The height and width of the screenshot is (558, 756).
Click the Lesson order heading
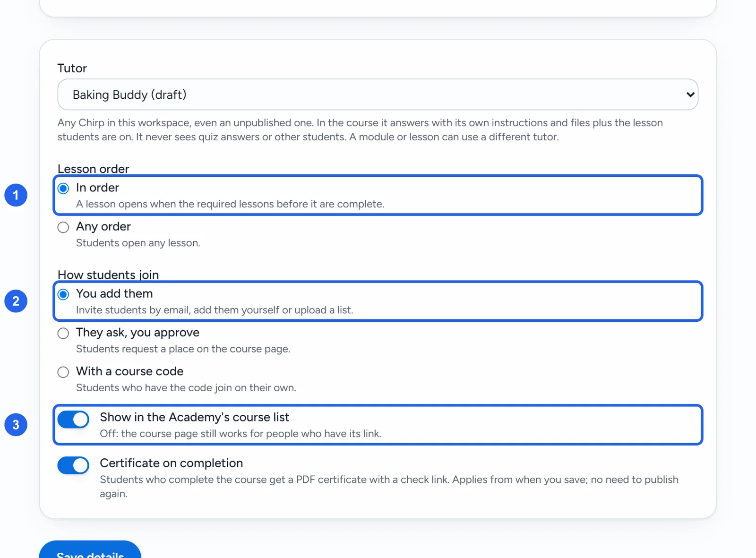(93, 169)
